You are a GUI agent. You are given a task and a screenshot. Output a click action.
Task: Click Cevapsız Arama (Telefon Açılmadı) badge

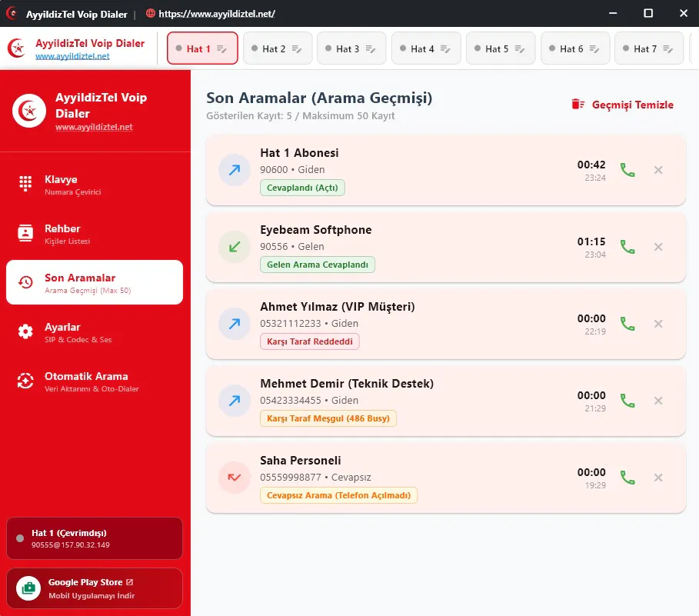(x=339, y=496)
